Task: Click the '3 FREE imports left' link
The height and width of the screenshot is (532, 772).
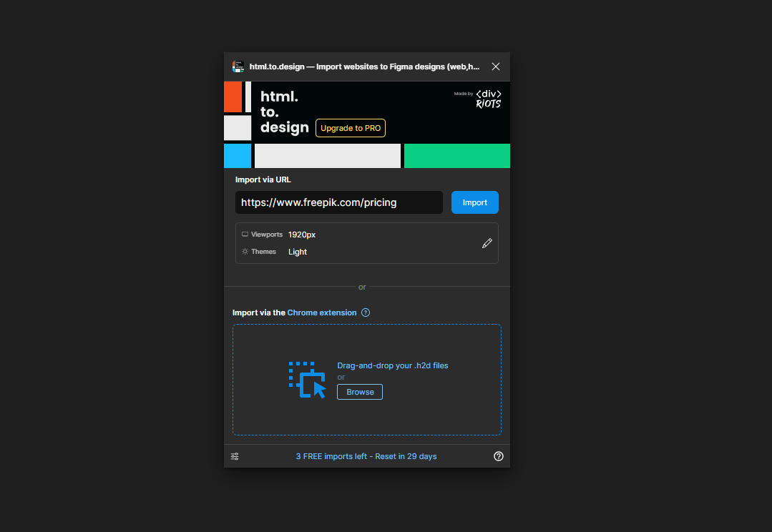Action: (366, 455)
